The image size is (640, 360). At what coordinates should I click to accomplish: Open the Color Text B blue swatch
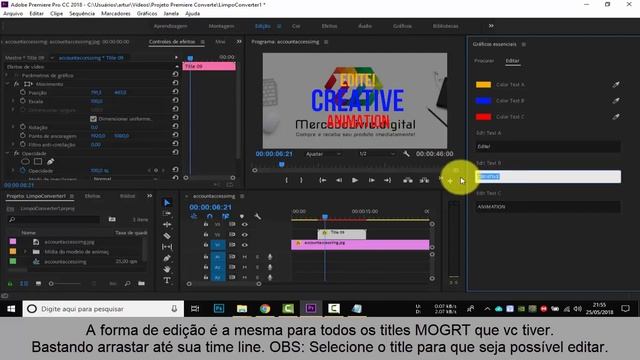(483, 100)
